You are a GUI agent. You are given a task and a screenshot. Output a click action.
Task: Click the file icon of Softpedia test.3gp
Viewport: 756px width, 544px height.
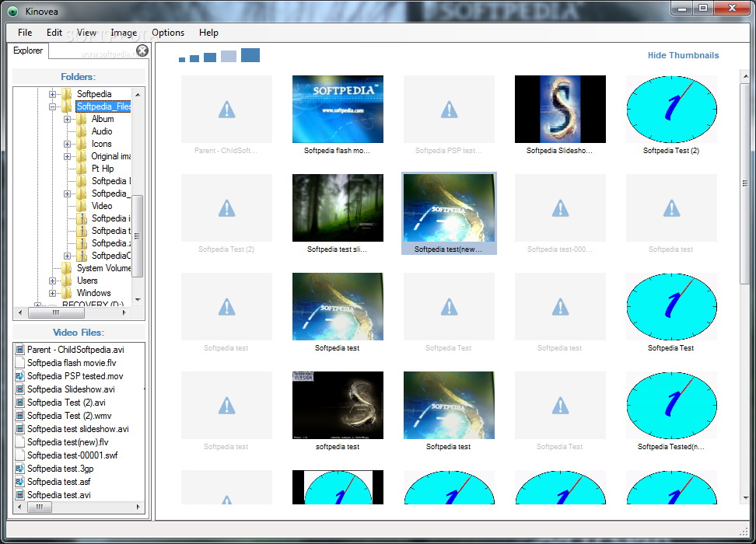[19, 469]
